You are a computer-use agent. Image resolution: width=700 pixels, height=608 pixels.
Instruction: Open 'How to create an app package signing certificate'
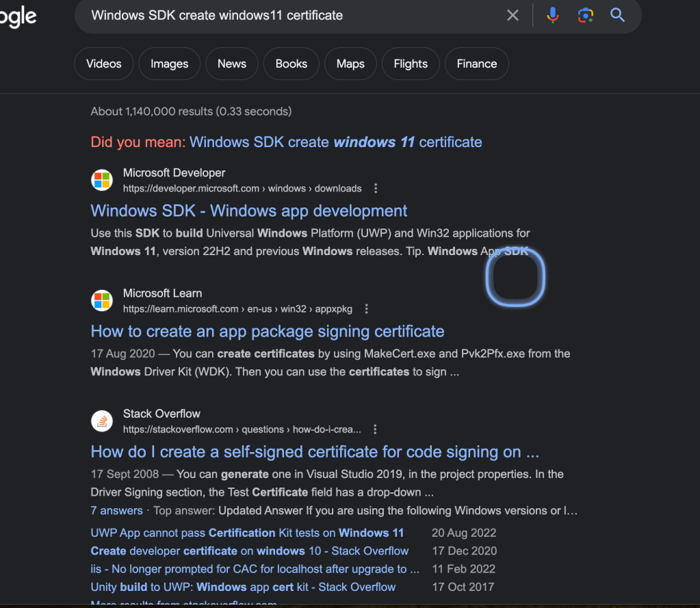268,331
